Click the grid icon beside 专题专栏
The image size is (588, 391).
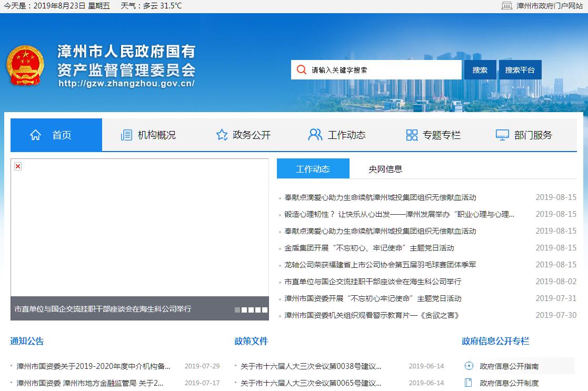412,135
